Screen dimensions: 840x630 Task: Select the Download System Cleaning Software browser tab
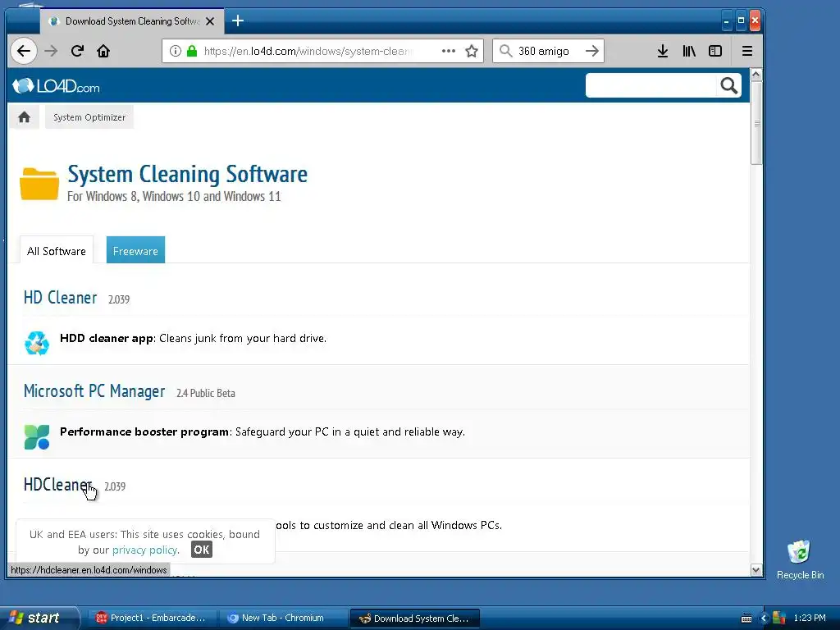(131, 21)
